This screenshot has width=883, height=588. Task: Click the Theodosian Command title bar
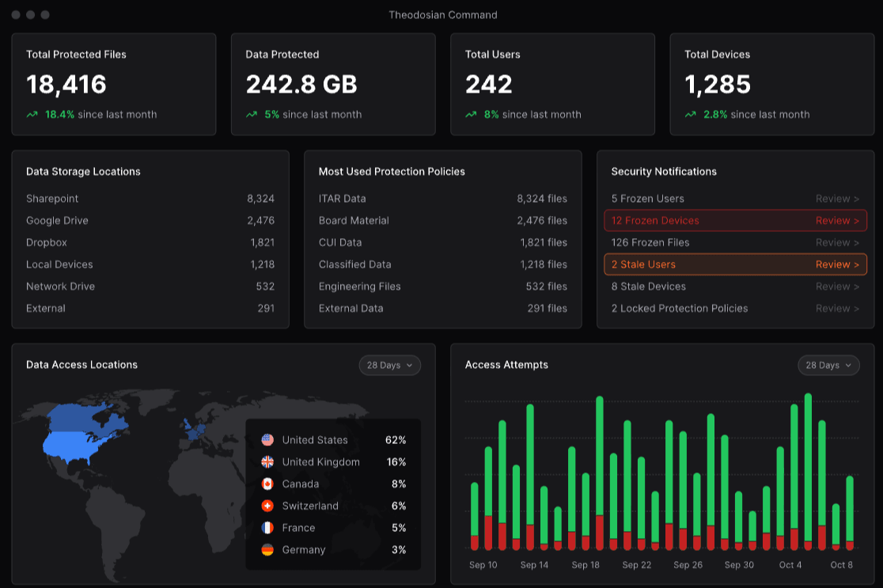[441, 14]
